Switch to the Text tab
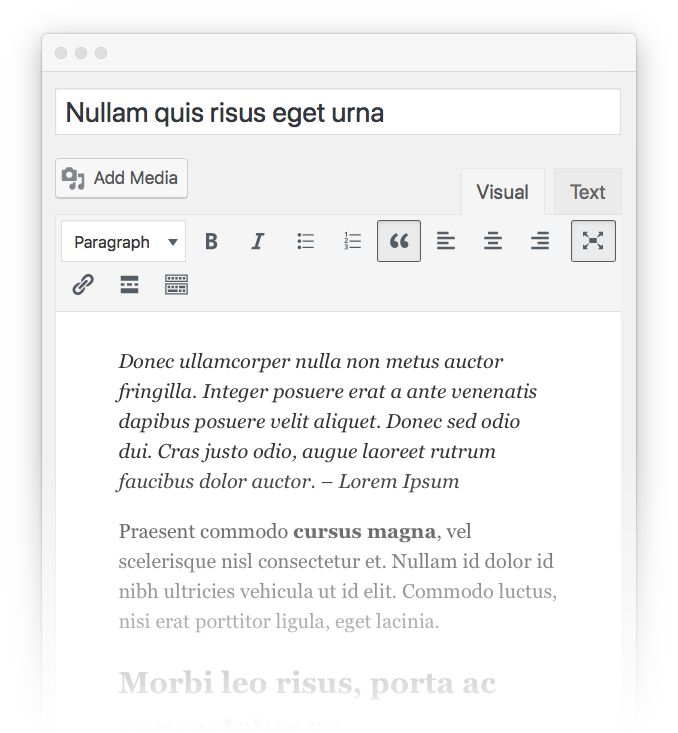Viewport: 678px width, 733px height. click(x=587, y=192)
